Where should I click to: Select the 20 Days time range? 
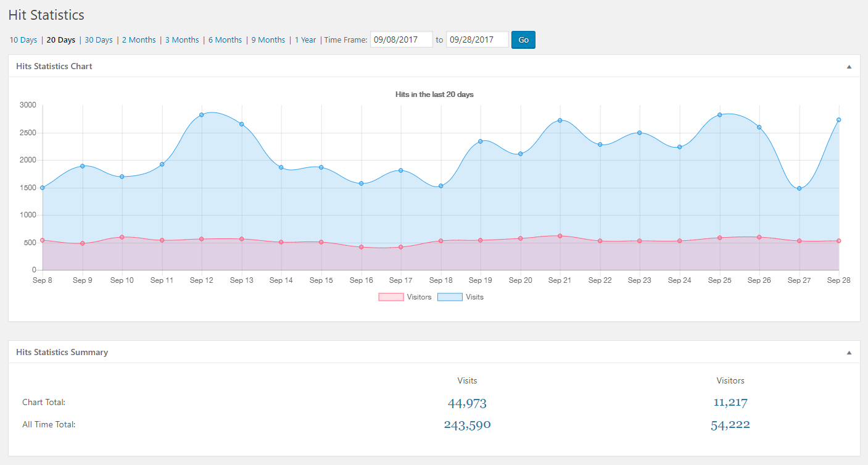(x=60, y=40)
